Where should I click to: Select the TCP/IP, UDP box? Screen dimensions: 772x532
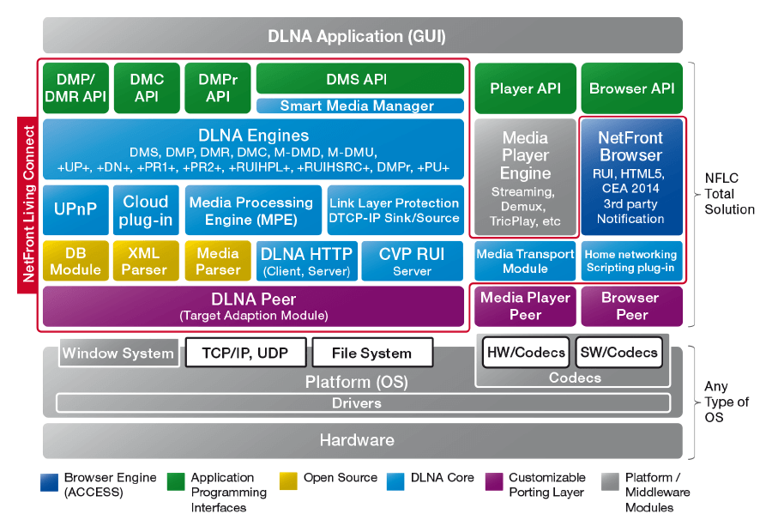tap(244, 353)
